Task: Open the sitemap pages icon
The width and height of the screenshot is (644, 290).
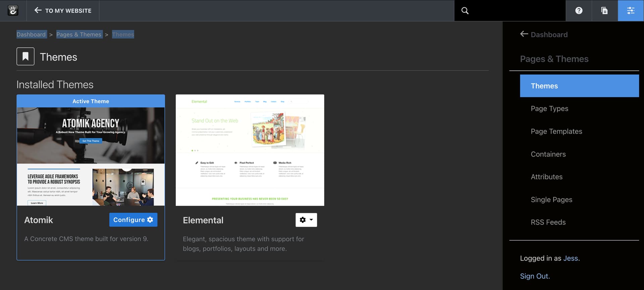Action: pyautogui.click(x=604, y=10)
